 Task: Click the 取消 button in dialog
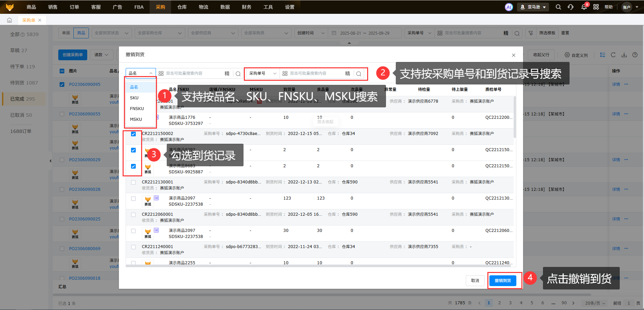click(x=475, y=280)
